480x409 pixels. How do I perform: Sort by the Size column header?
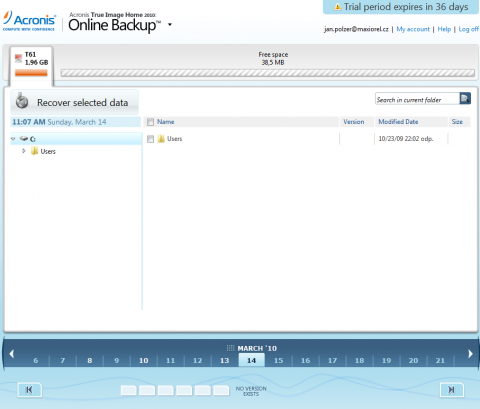pos(457,122)
